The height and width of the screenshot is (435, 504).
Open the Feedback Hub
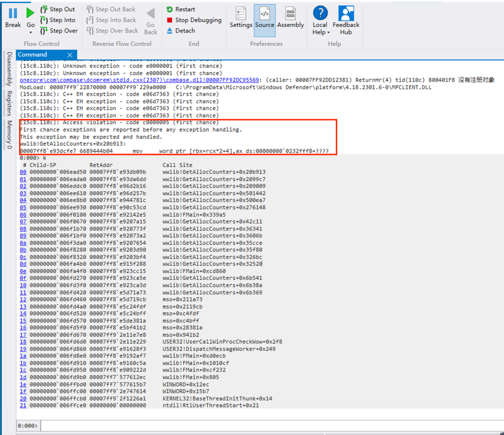pyautogui.click(x=346, y=20)
